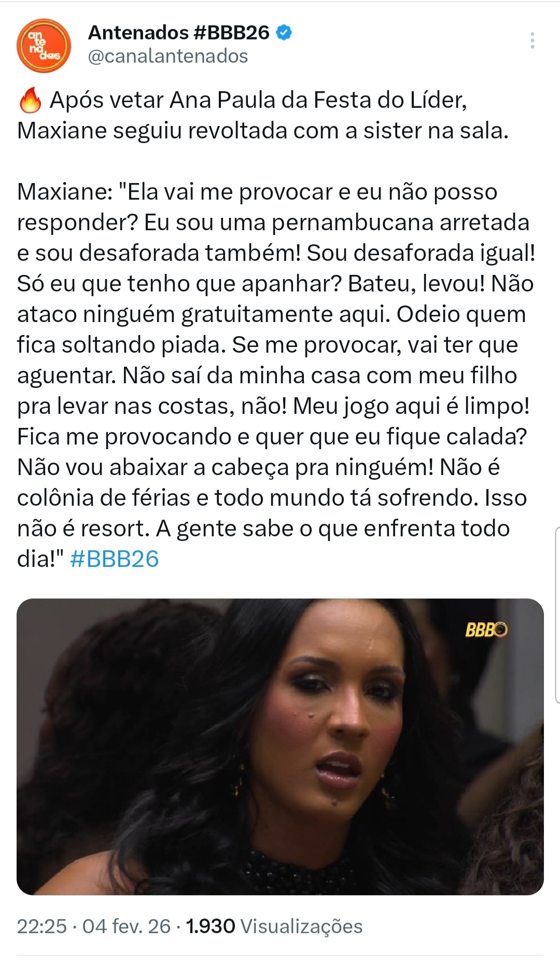Click the fire emoji in the tweet
Screen dimensions: 560x960
30,101
